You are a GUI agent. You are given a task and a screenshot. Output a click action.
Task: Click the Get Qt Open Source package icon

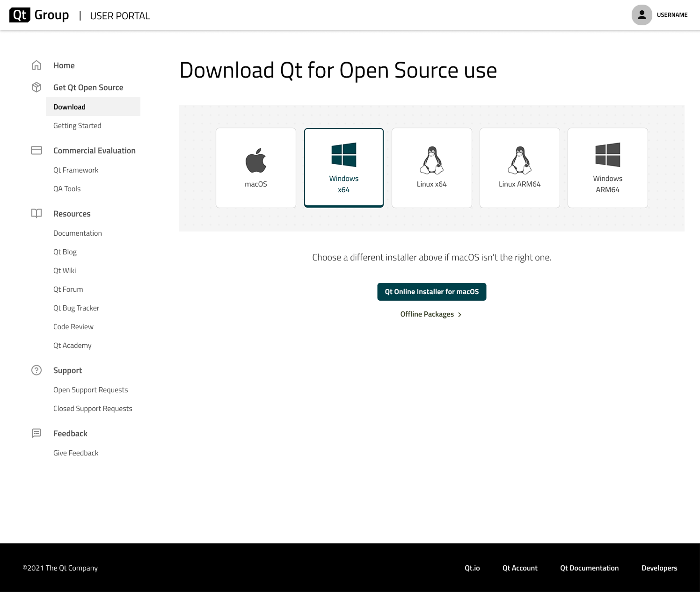[x=36, y=87]
